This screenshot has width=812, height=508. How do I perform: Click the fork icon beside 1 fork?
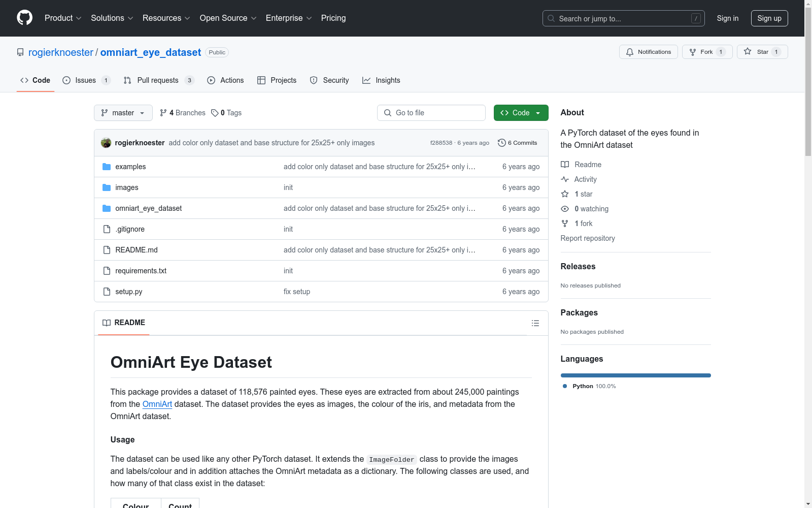[x=565, y=224]
